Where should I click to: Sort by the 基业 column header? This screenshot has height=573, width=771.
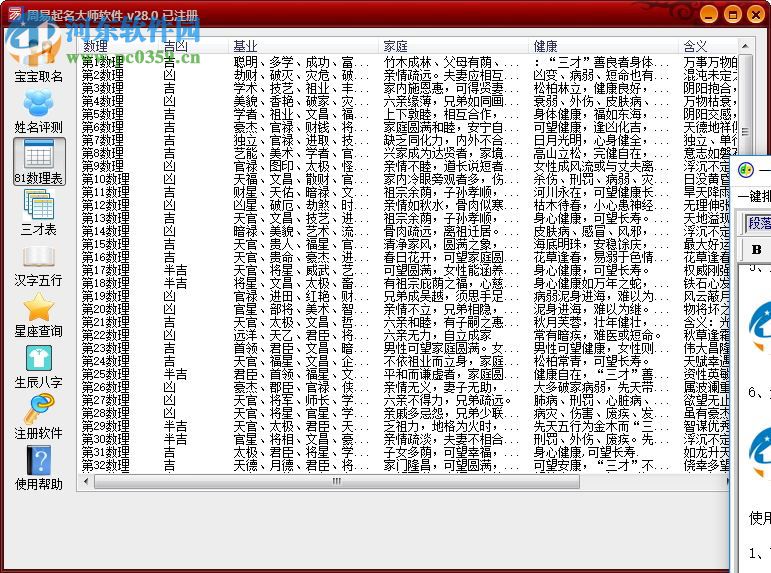(x=304, y=46)
